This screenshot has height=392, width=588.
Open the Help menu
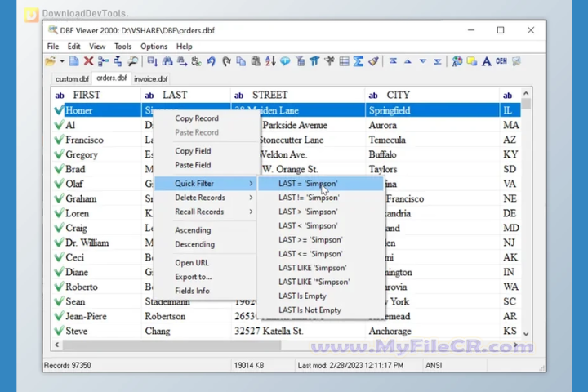pos(184,47)
